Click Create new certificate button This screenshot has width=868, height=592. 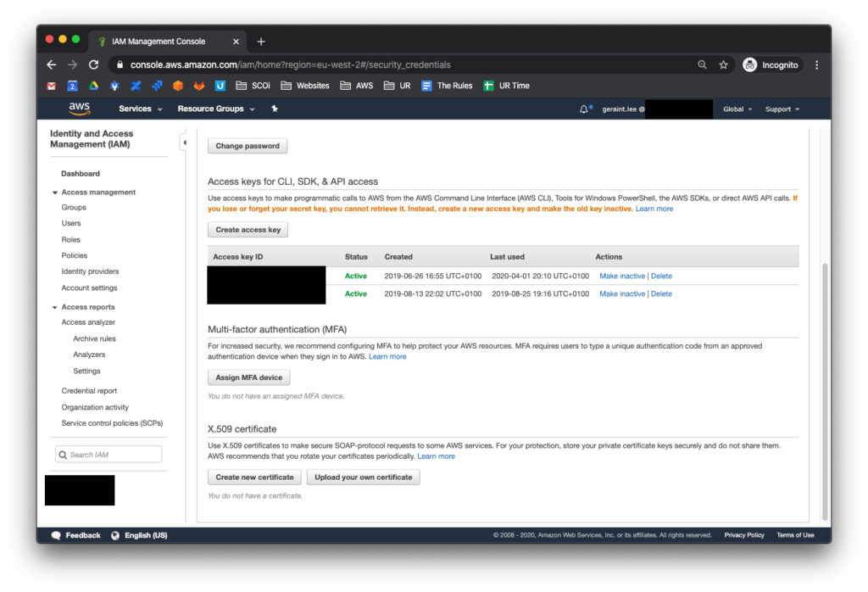point(254,478)
